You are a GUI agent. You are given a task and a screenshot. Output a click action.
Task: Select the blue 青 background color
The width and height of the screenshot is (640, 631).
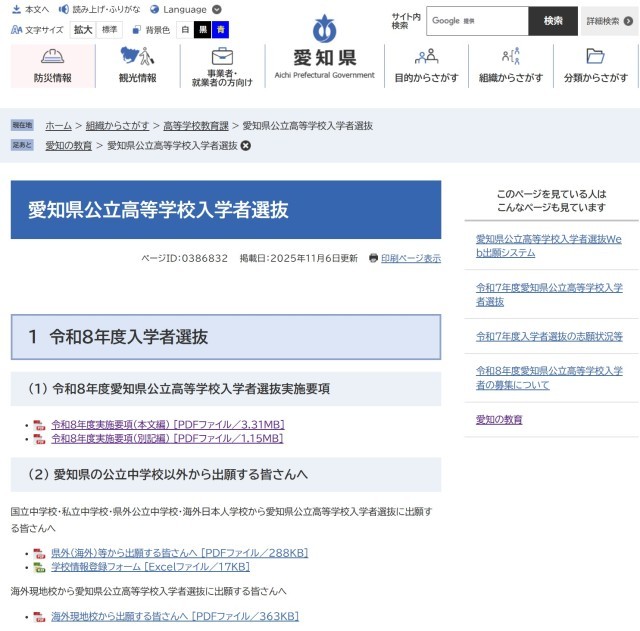tap(220, 30)
